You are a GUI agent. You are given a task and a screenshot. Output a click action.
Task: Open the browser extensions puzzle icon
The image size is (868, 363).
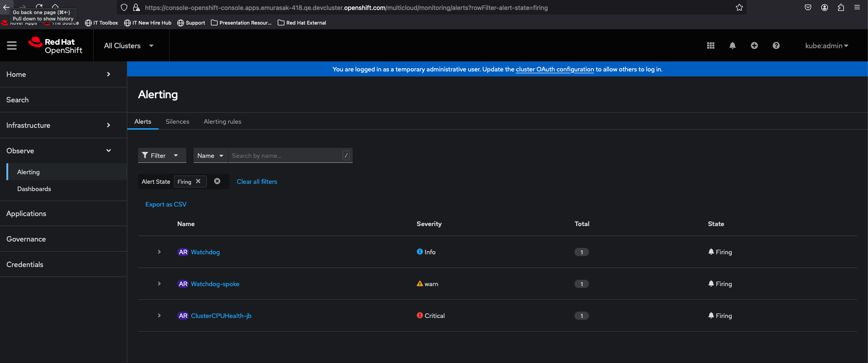841,7
